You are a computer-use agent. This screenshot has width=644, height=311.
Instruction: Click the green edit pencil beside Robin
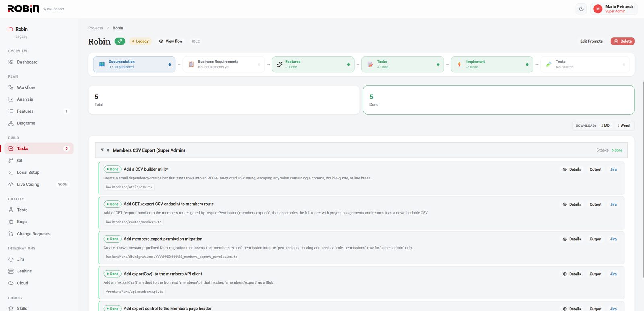120,41
